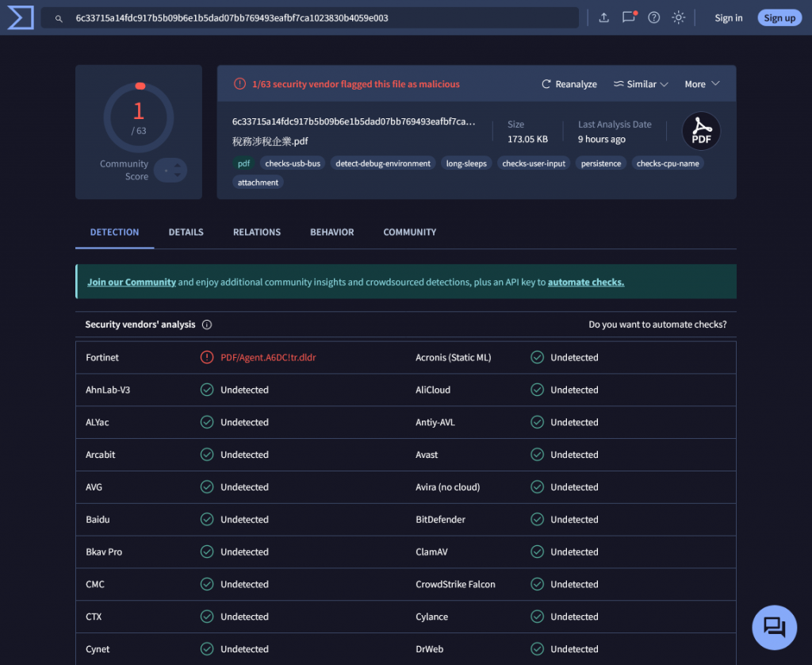The height and width of the screenshot is (665, 812).
Task: Open the notifications chat icon
Action: coord(629,17)
